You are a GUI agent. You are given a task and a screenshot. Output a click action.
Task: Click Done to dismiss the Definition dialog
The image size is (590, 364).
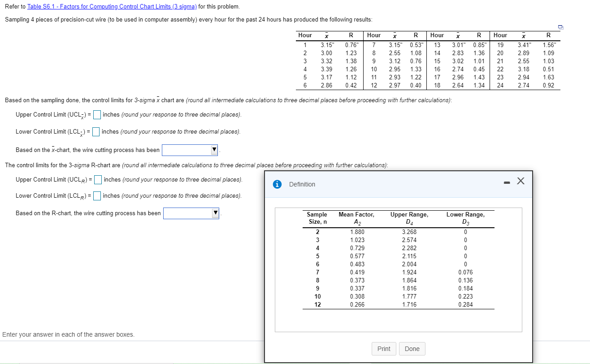[x=412, y=348]
